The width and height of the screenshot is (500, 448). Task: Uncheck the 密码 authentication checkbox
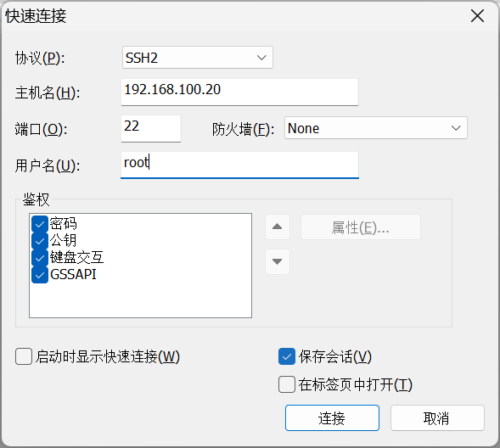click(x=40, y=224)
